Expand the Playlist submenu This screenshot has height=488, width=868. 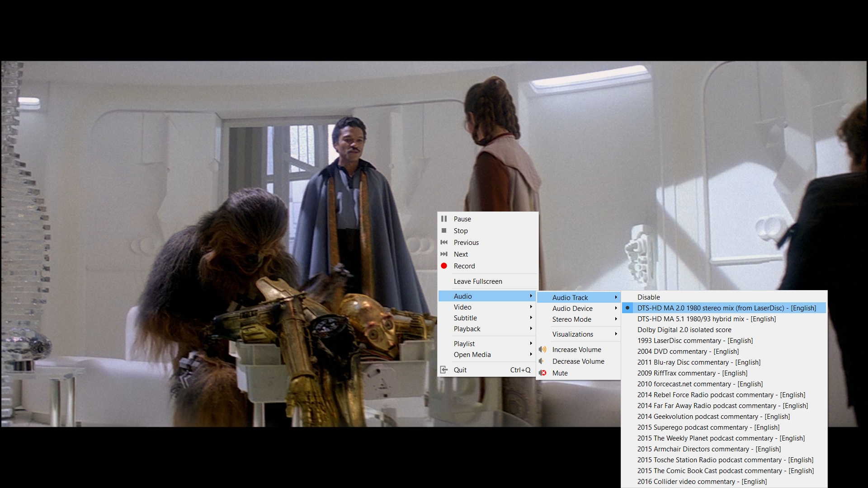(x=487, y=343)
